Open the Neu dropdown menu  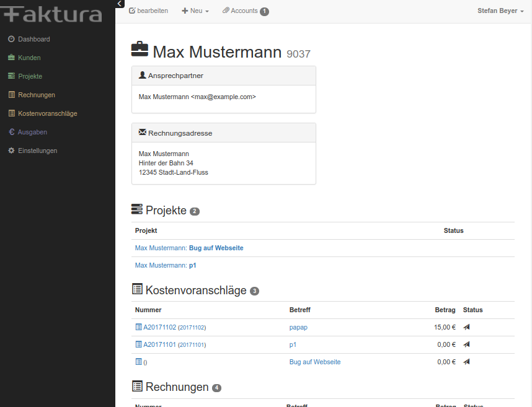coord(195,11)
